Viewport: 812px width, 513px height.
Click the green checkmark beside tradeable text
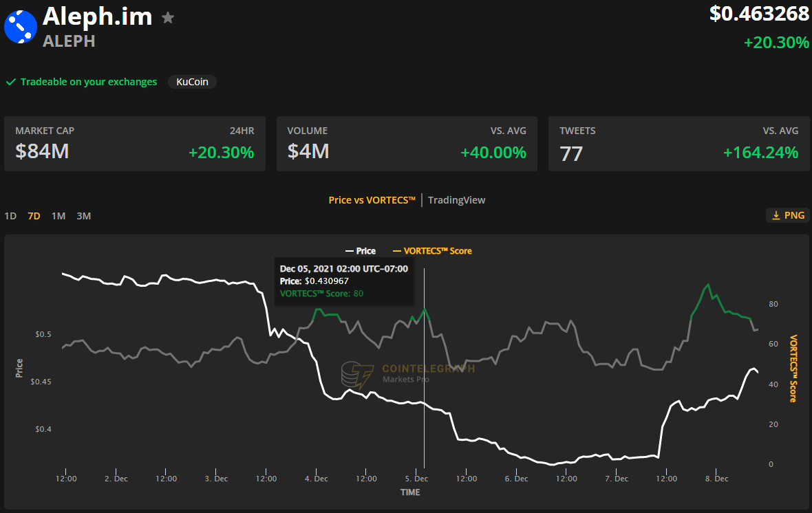(x=11, y=82)
